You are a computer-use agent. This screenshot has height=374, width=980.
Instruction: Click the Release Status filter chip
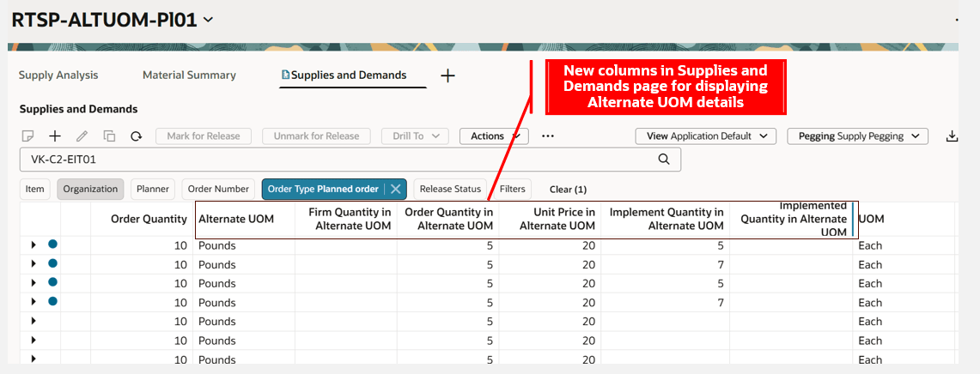tap(450, 190)
